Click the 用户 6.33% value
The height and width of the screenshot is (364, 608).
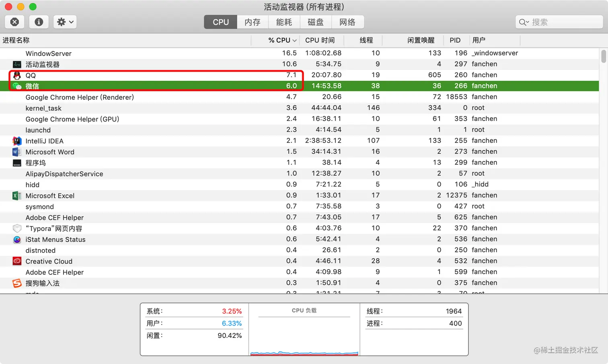point(232,323)
